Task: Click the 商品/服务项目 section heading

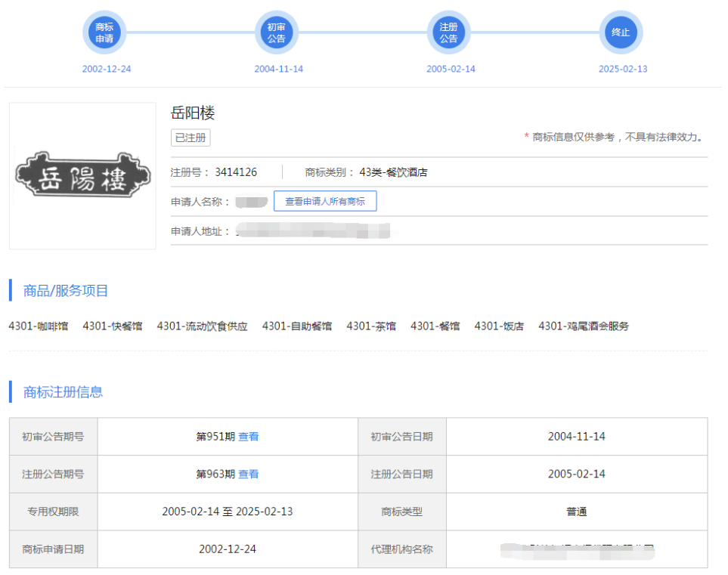Action: tap(66, 290)
